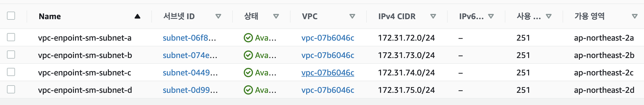Check the vpc-enpoint-sm-subnet-d row box

click(11, 89)
